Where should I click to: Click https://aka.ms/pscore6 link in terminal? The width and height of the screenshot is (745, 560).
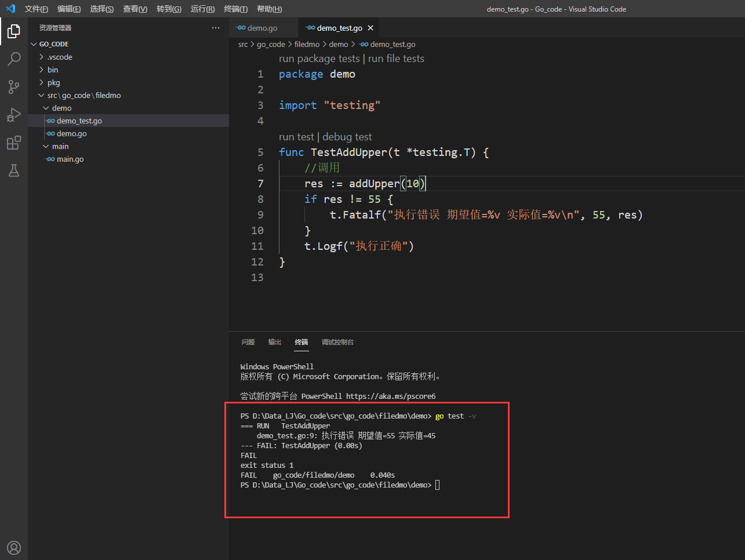pos(391,397)
